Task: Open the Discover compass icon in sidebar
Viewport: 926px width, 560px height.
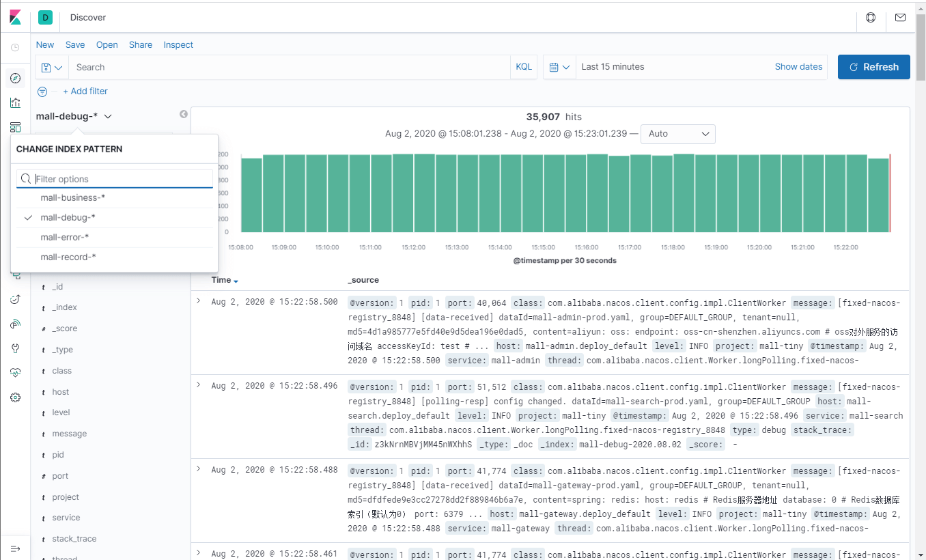Action: pos(15,78)
